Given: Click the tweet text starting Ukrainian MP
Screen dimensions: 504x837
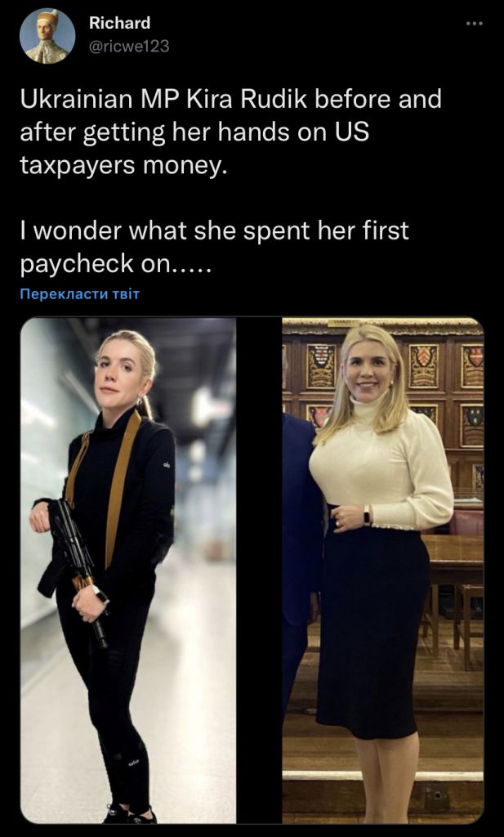Looking at the screenshot, I should 231,132.
